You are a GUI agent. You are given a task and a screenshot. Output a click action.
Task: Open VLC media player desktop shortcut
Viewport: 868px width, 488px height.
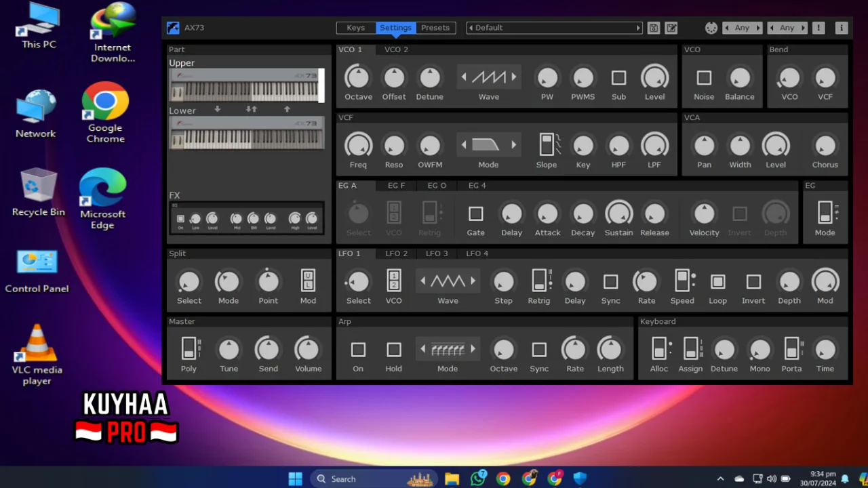point(37,354)
